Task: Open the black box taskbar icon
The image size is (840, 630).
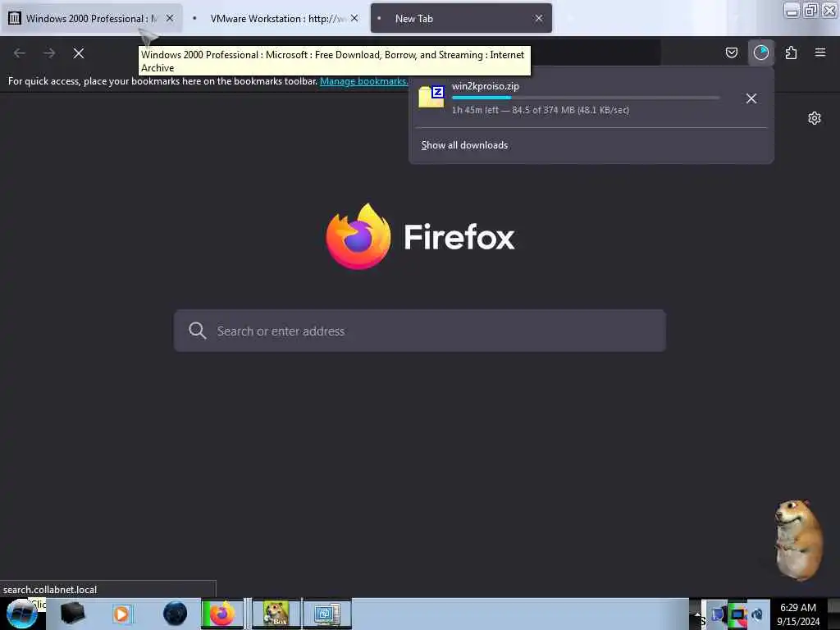Action: [x=72, y=614]
